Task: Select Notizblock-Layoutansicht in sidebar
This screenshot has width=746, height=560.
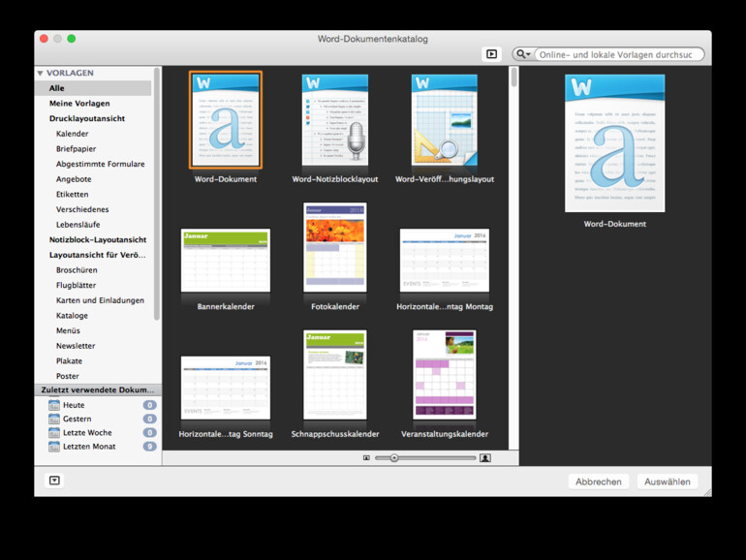Action: pyautogui.click(x=98, y=240)
